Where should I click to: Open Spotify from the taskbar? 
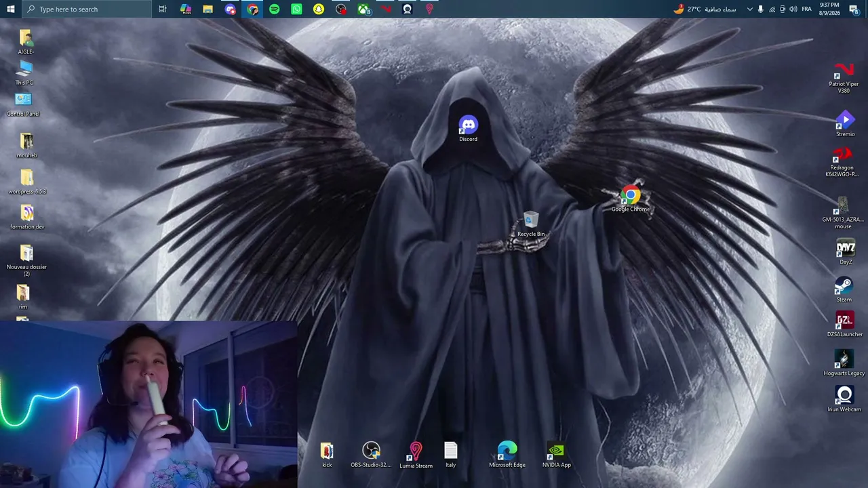pyautogui.click(x=274, y=9)
